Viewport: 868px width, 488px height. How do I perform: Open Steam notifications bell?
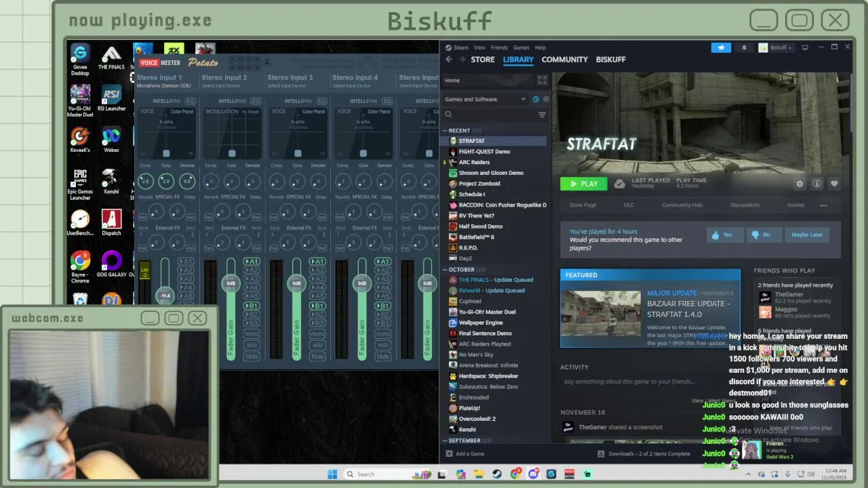[744, 47]
